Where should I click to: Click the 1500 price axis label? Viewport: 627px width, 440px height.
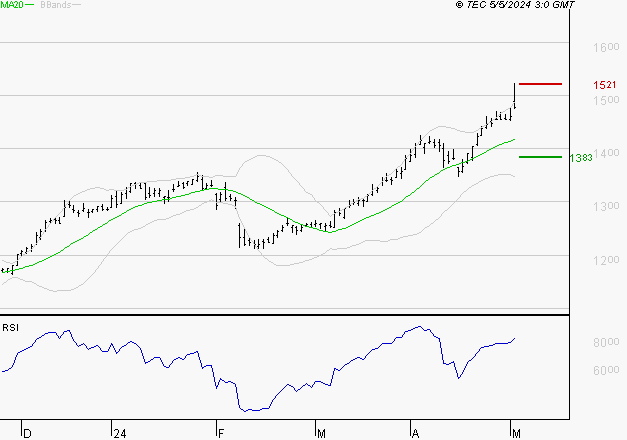606,100
